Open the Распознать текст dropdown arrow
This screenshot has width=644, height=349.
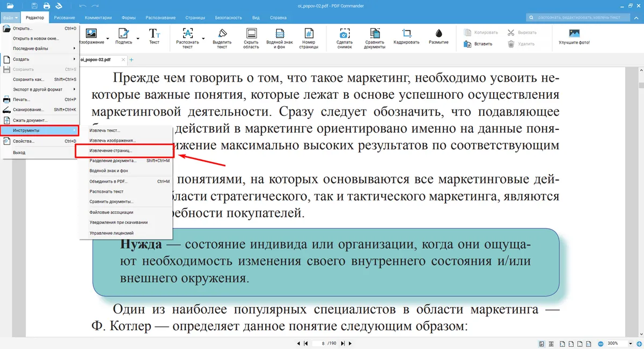click(202, 39)
